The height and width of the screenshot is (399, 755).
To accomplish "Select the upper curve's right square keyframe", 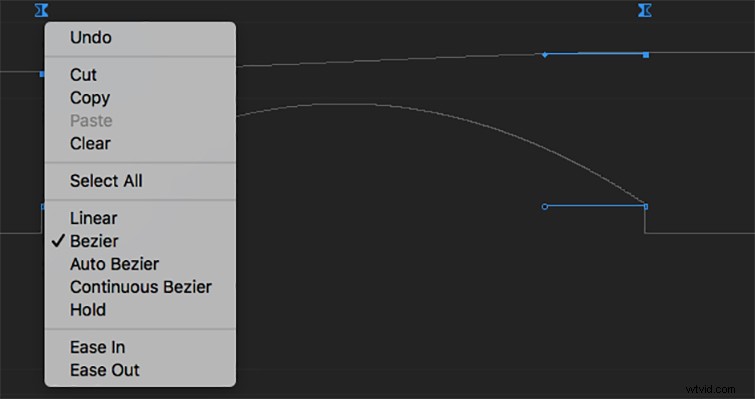I will tap(646, 55).
